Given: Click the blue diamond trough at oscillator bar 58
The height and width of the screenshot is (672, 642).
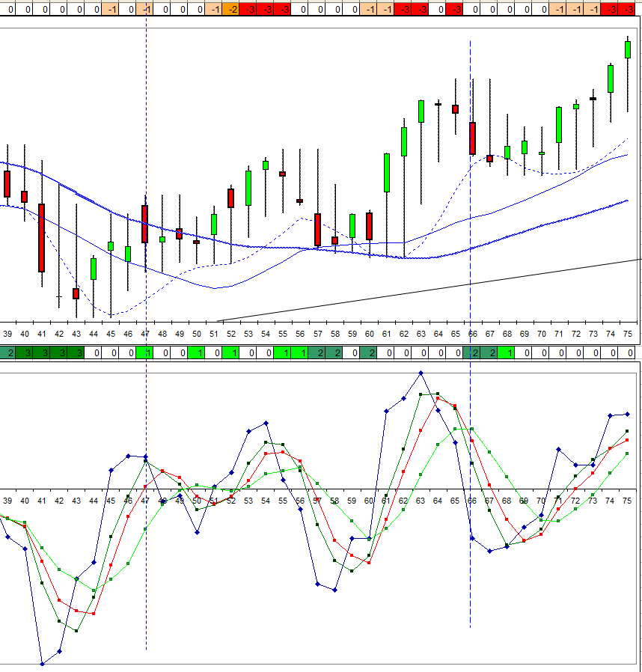Looking at the screenshot, I should point(334,590).
